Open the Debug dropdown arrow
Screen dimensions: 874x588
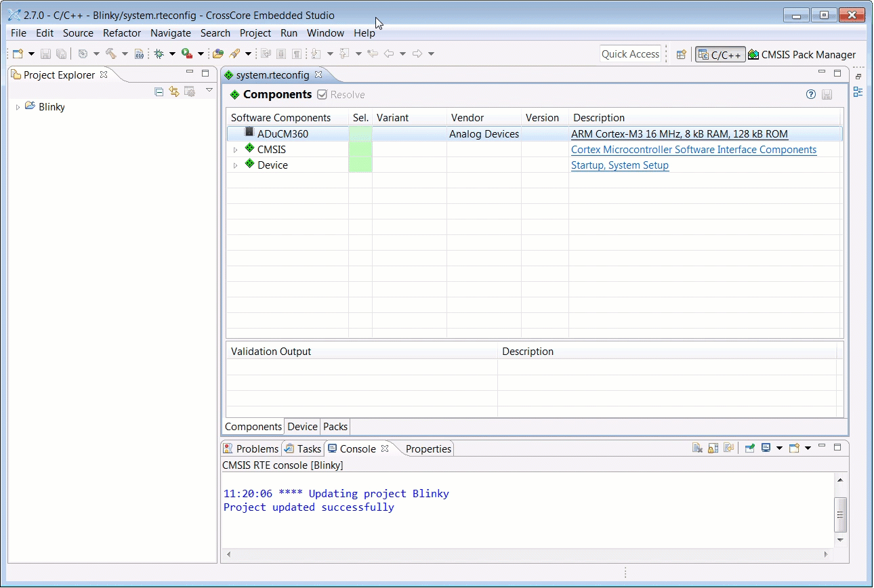click(172, 54)
